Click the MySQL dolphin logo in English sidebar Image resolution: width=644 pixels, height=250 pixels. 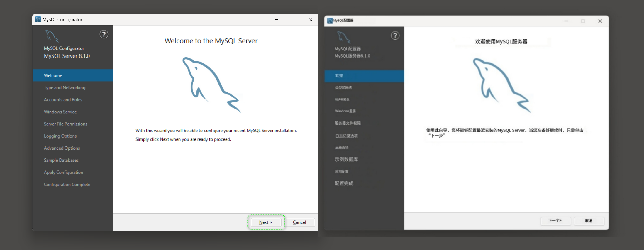(52, 36)
